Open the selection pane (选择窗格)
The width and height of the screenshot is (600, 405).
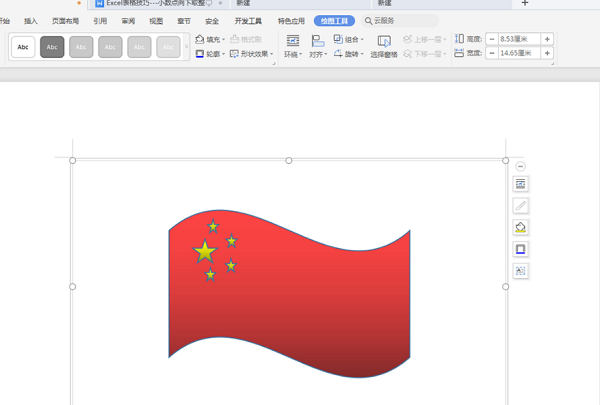384,46
